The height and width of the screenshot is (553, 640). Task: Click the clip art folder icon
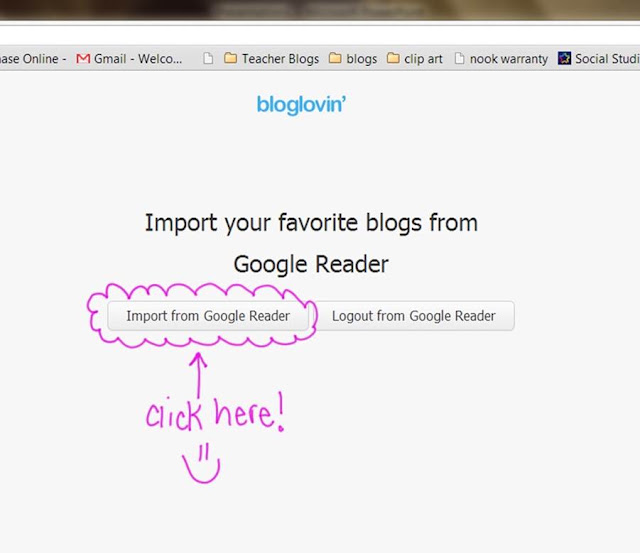pyautogui.click(x=393, y=58)
